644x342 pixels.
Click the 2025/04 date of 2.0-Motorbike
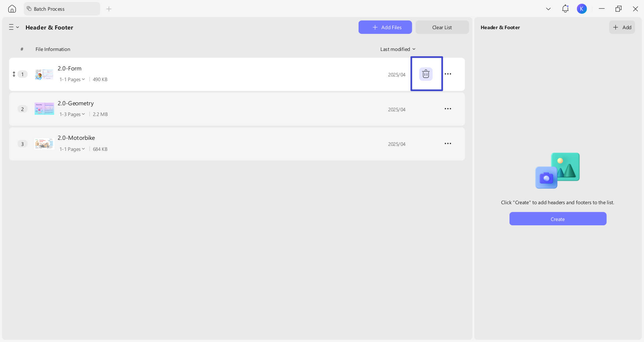[397, 144]
